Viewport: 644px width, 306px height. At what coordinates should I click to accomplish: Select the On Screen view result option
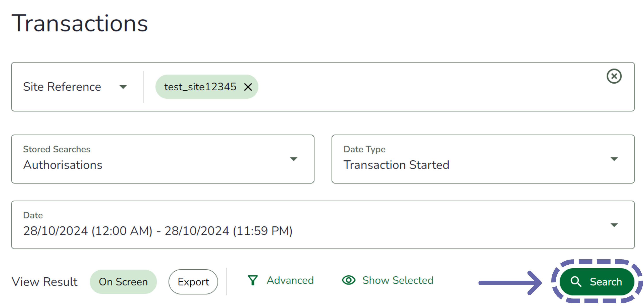123,282
